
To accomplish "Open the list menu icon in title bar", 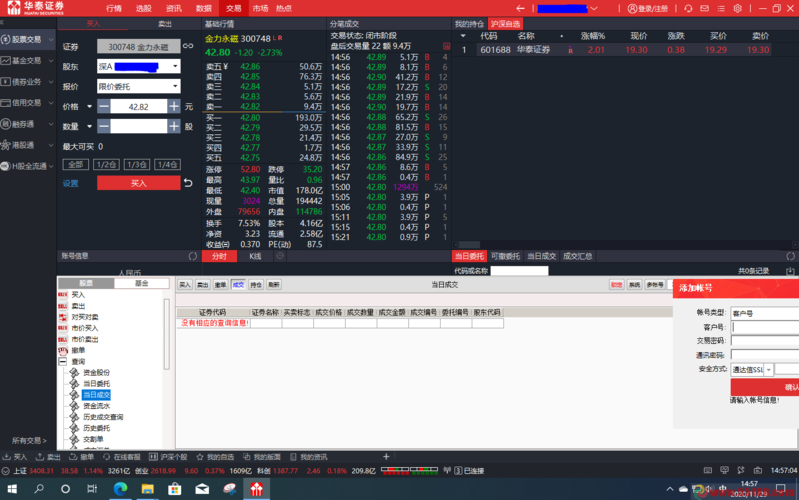I will pyautogui.click(x=721, y=8).
